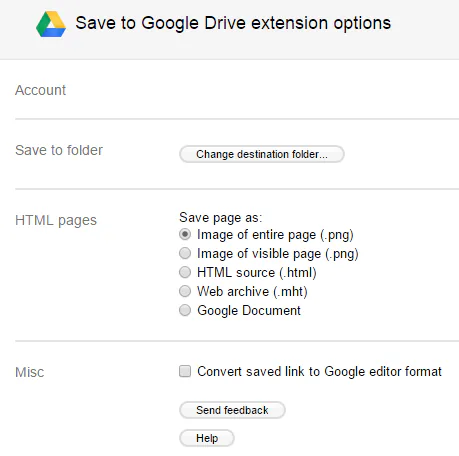Viewport: 459px width, 456px height.
Task: Click the Account section heading
Action: pyautogui.click(x=40, y=90)
